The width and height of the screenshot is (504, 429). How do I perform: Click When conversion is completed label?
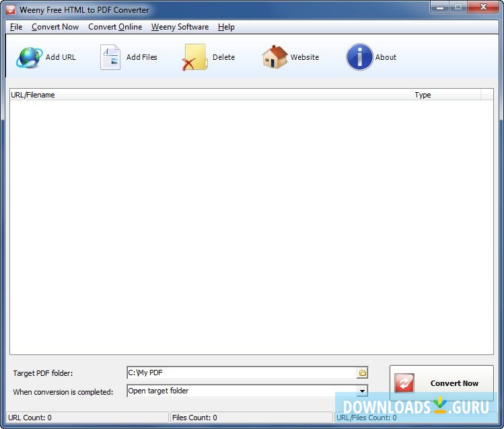click(63, 392)
